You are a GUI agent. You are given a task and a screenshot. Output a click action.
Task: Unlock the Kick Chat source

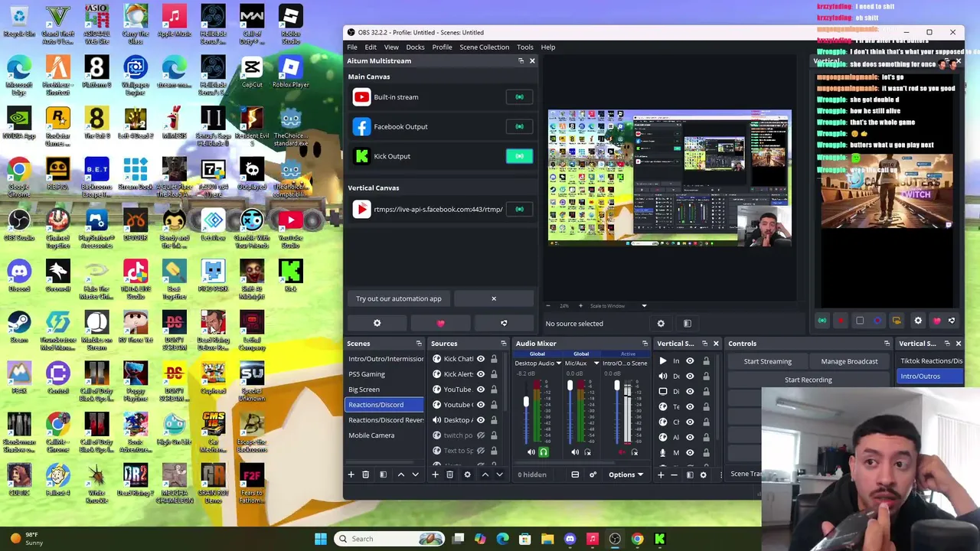[x=494, y=359]
